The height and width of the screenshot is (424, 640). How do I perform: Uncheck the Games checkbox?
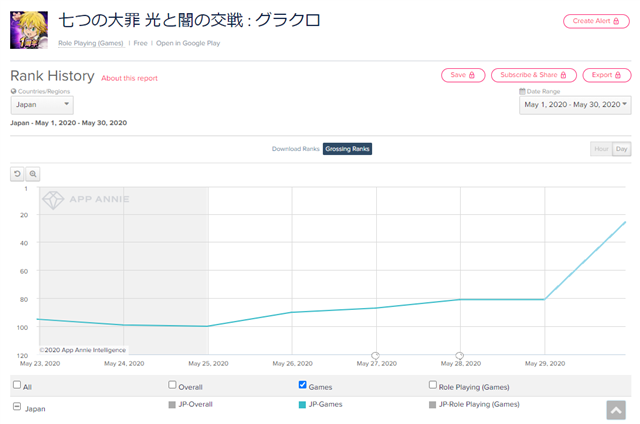coord(302,385)
